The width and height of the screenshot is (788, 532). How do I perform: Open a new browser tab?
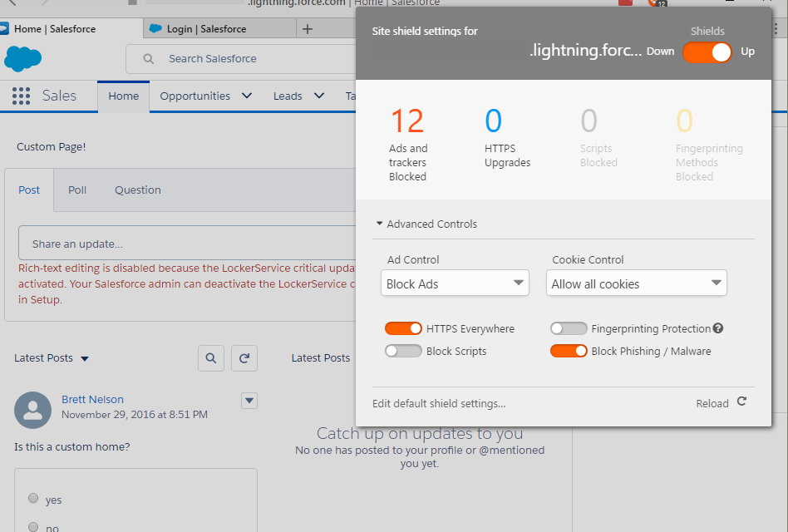(308, 29)
